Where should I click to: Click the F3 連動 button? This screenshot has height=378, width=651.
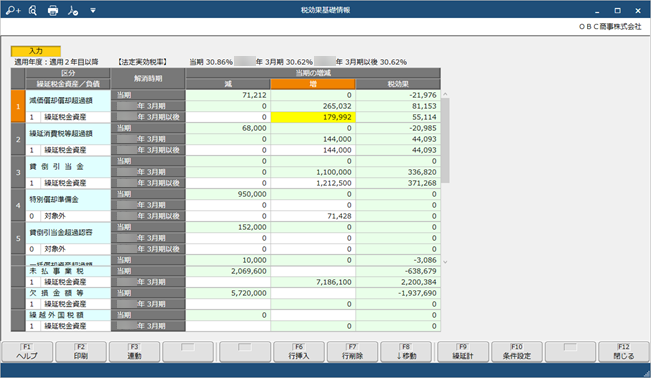pyautogui.click(x=134, y=351)
